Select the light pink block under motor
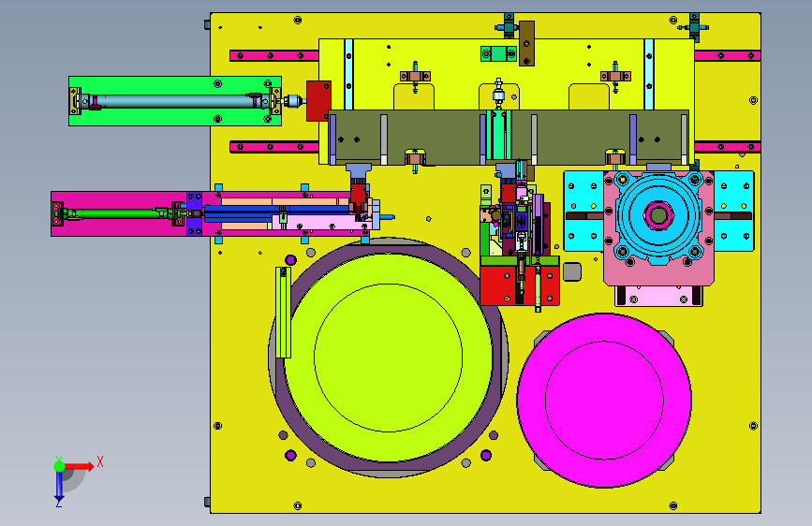 click(658, 297)
